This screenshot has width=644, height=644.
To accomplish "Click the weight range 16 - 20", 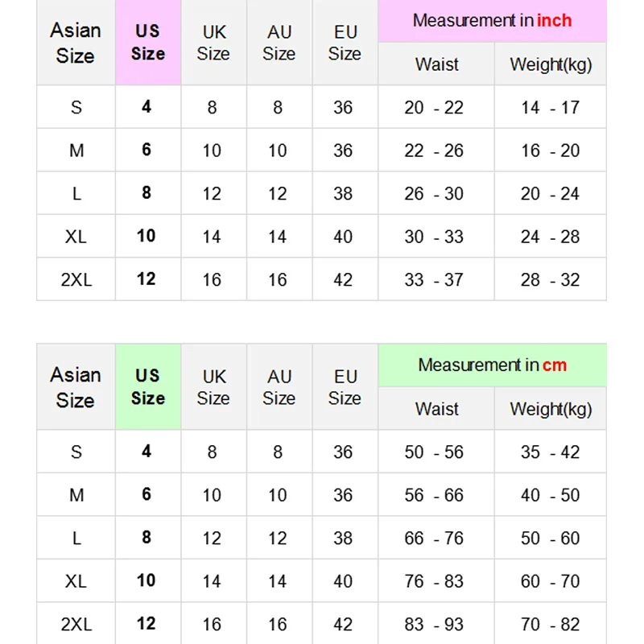I will tap(551, 151).
